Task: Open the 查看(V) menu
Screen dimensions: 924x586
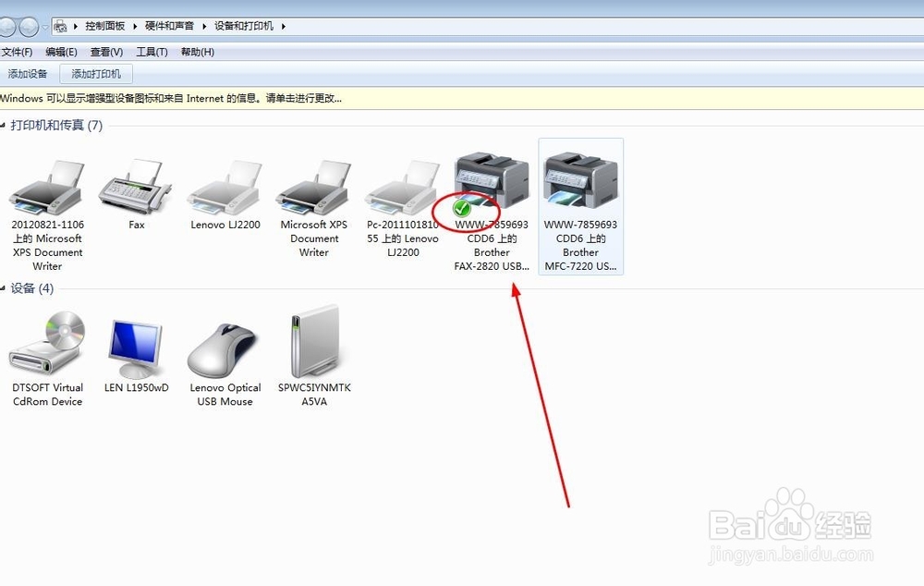Action: (106, 52)
